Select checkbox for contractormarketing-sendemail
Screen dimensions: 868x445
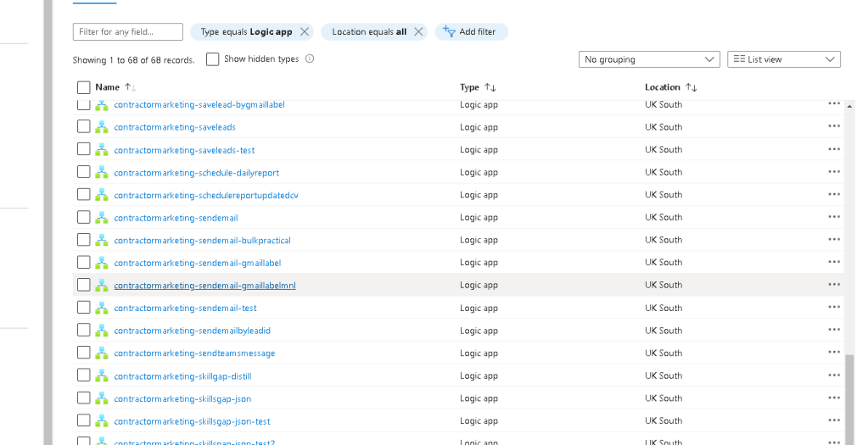[x=84, y=217]
